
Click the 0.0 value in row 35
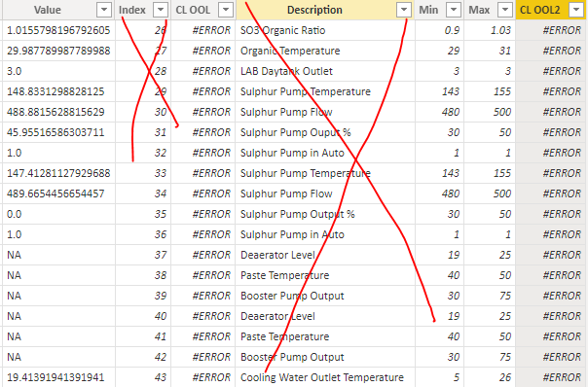[x=15, y=214]
